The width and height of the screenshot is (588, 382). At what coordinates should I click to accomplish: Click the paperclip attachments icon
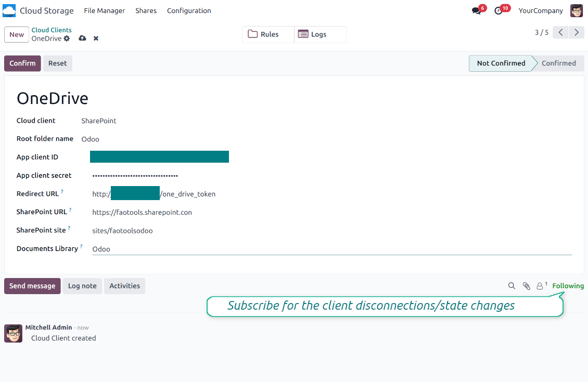coord(526,286)
